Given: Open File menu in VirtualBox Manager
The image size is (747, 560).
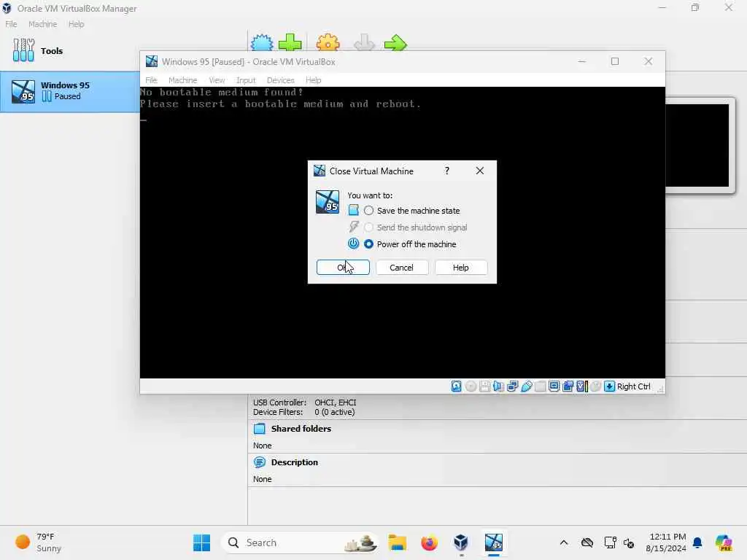Looking at the screenshot, I should [11, 24].
